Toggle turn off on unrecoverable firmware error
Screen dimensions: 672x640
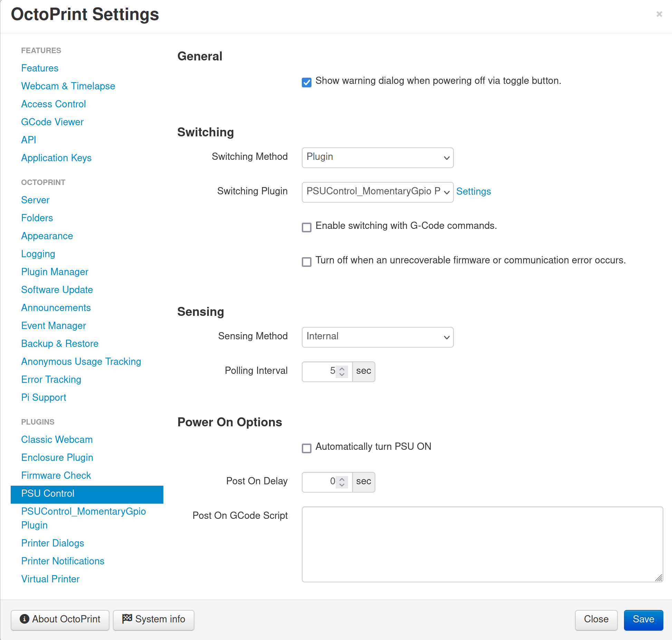click(x=307, y=262)
